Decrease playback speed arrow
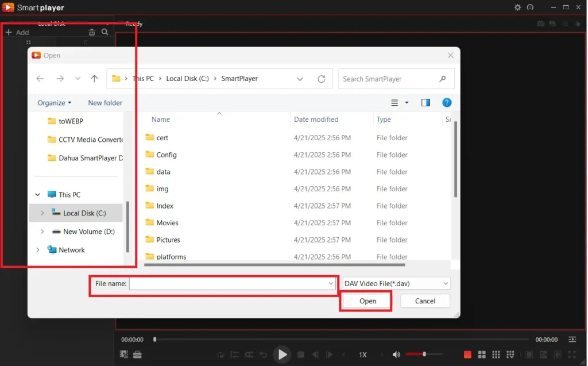The height and width of the screenshot is (366, 588). pyautogui.click(x=344, y=355)
